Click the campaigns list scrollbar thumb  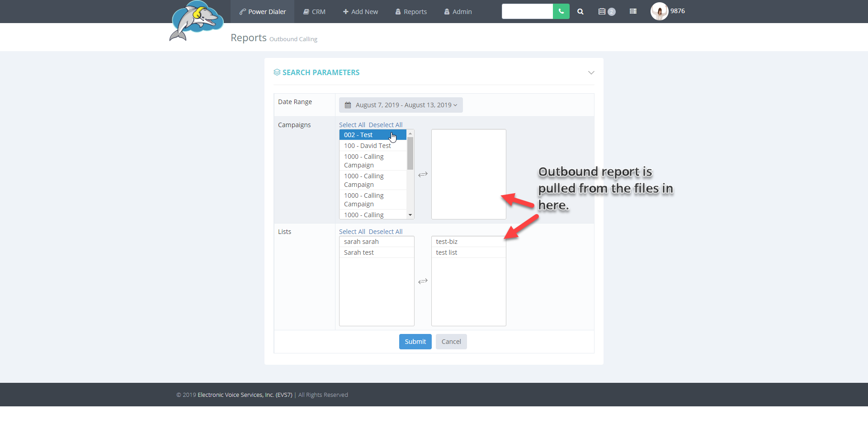tap(410, 153)
